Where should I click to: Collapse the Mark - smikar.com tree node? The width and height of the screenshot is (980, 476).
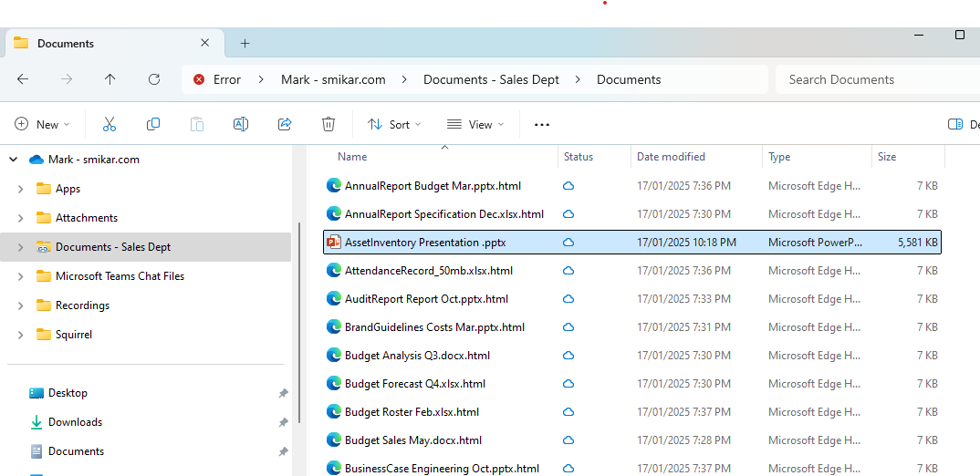[x=13, y=160]
